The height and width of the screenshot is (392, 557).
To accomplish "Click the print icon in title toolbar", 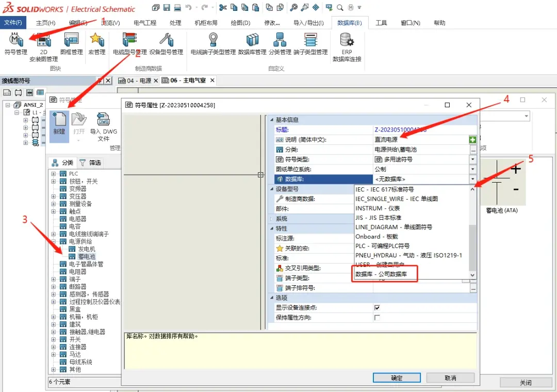I will click(x=177, y=7).
